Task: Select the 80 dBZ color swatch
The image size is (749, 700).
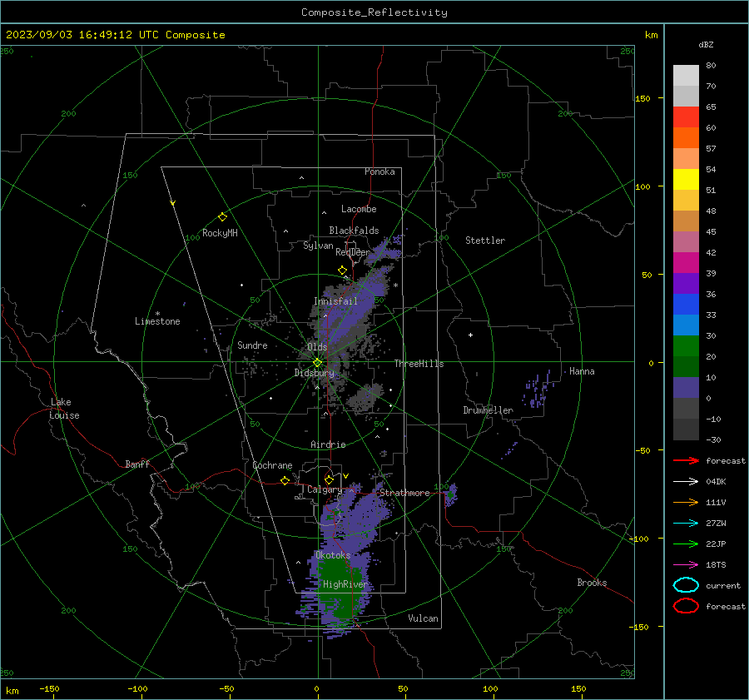Action: (x=686, y=75)
